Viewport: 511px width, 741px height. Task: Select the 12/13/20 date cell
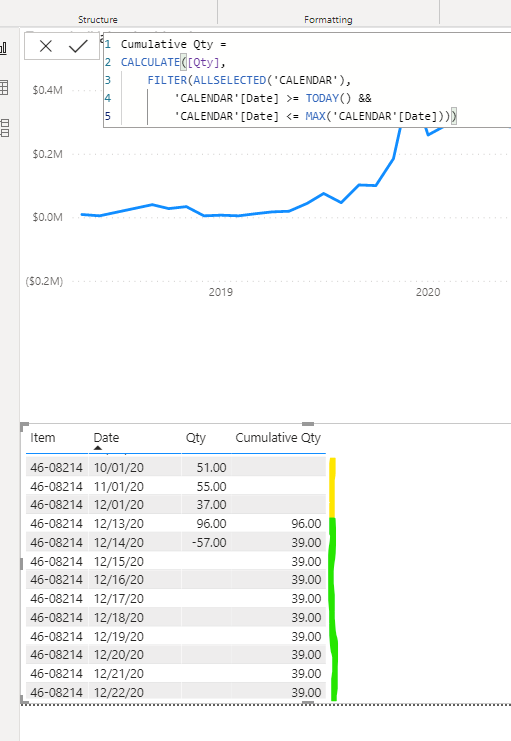(119, 524)
